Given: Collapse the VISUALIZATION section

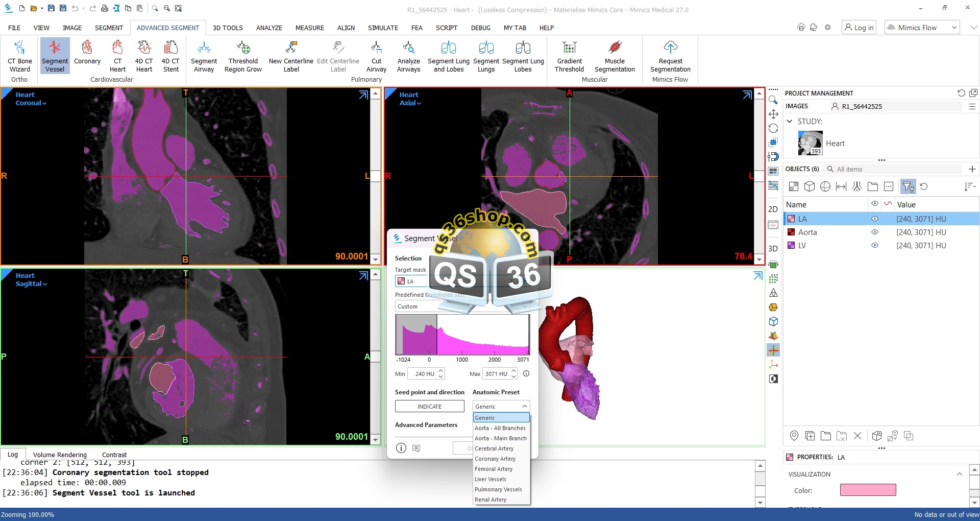Looking at the screenshot, I should [x=960, y=474].
